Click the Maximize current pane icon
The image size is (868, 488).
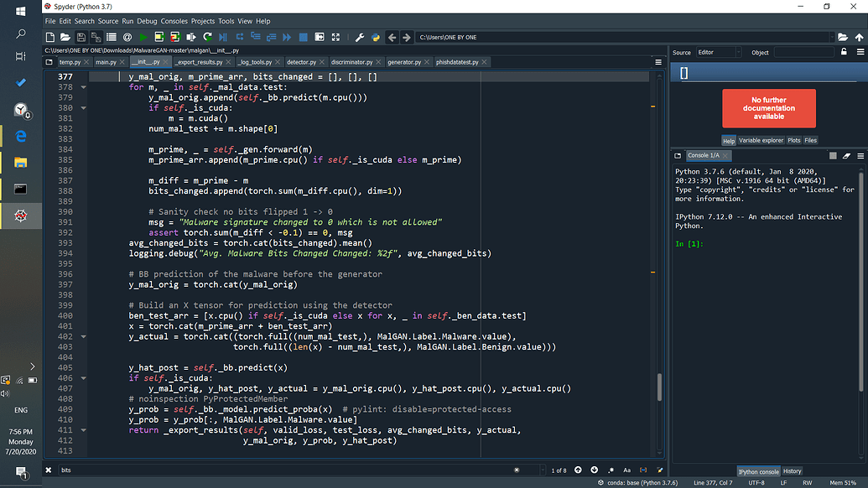[x=319, y=37]
